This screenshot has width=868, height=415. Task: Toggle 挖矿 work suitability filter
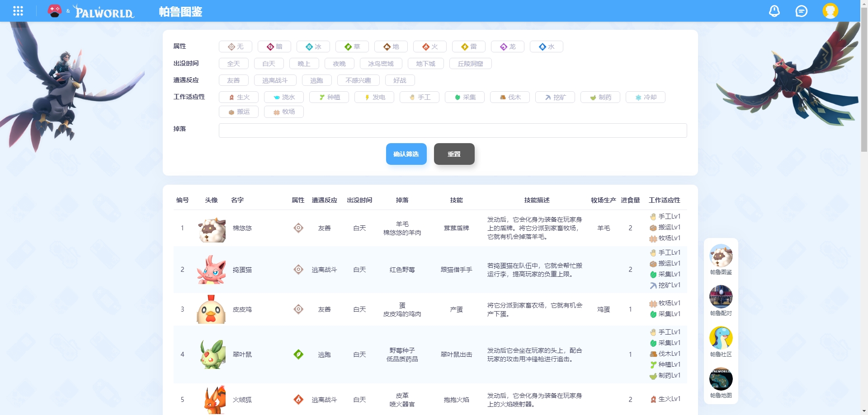555,97
